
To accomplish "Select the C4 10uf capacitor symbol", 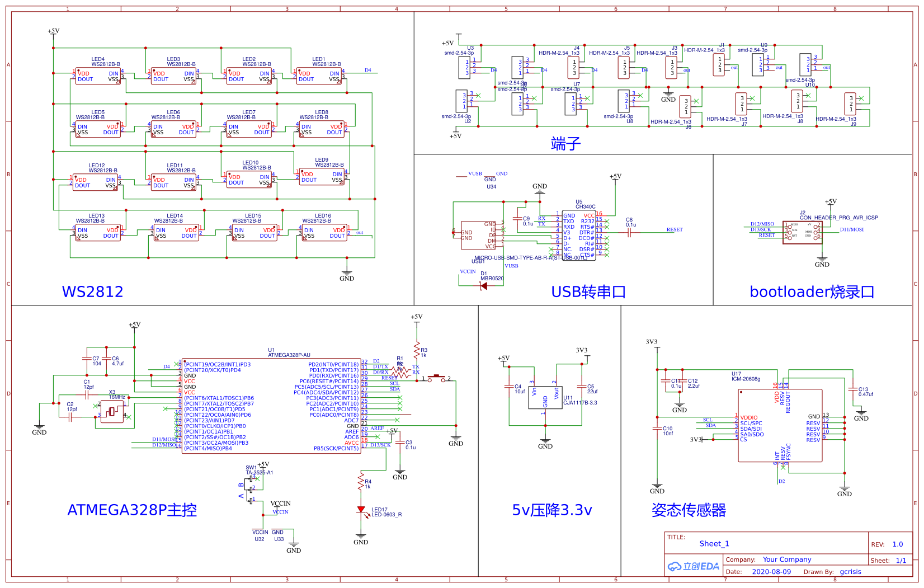I will tap(509, 386).
